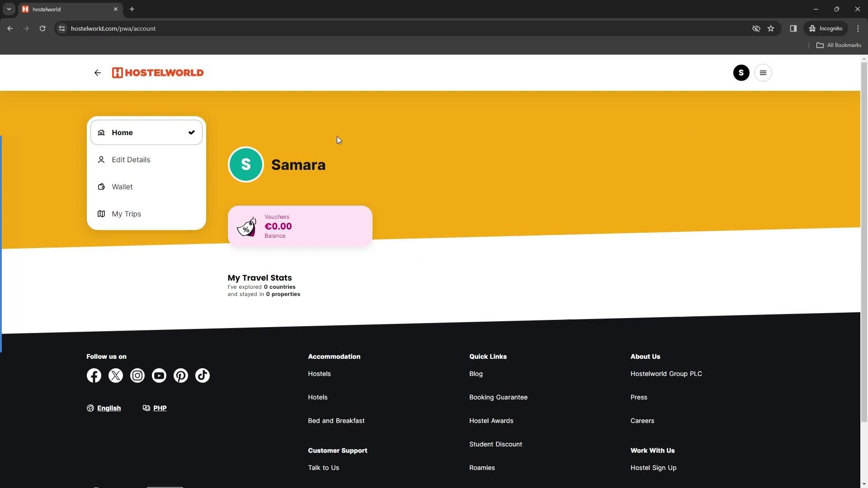Click the hamburger menu icon top right

pyautogui.click(x=764, y=73)
